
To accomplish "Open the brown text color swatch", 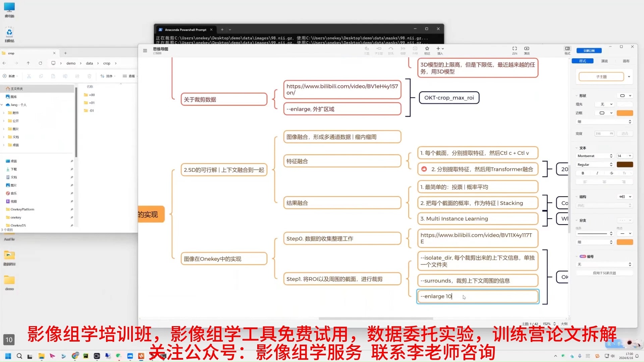I will point(625,165).
